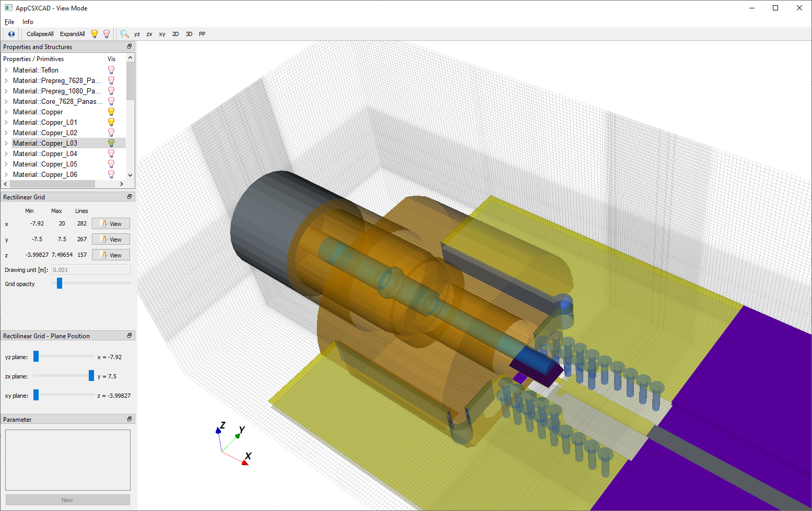Screen dimensions: 812x511
Task: Select the zx plane view icon
Action: coord(149,34)
